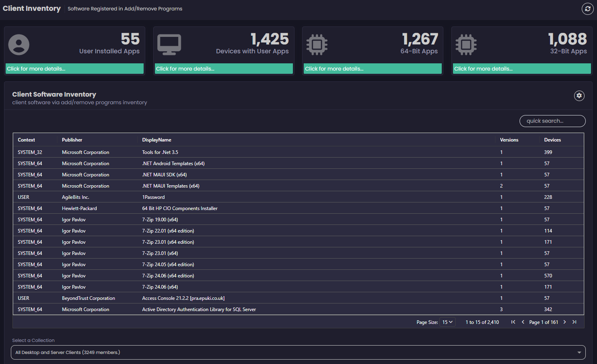Click the chip icon on 32-Bit Apps card

click(x=466, y=44)
